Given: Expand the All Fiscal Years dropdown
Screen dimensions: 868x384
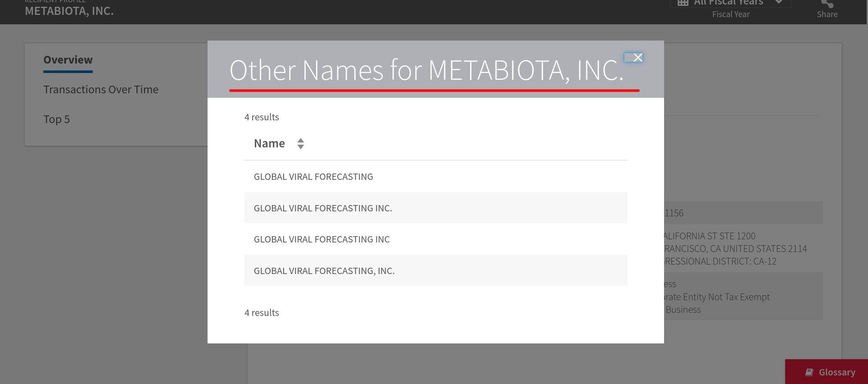Looking at the screenshot, I should (731, 3).
